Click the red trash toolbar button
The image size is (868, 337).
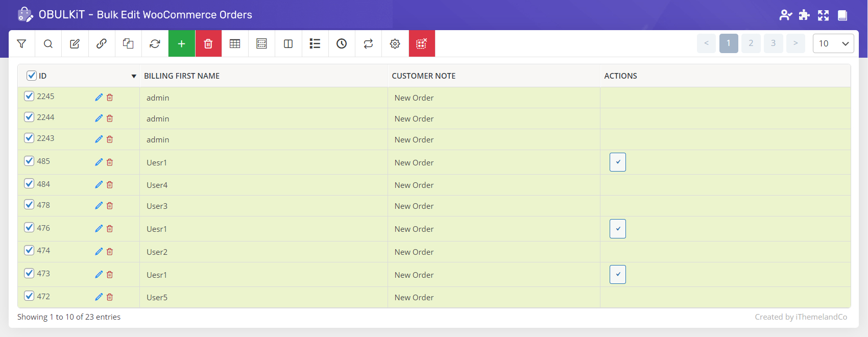[208, 44]
